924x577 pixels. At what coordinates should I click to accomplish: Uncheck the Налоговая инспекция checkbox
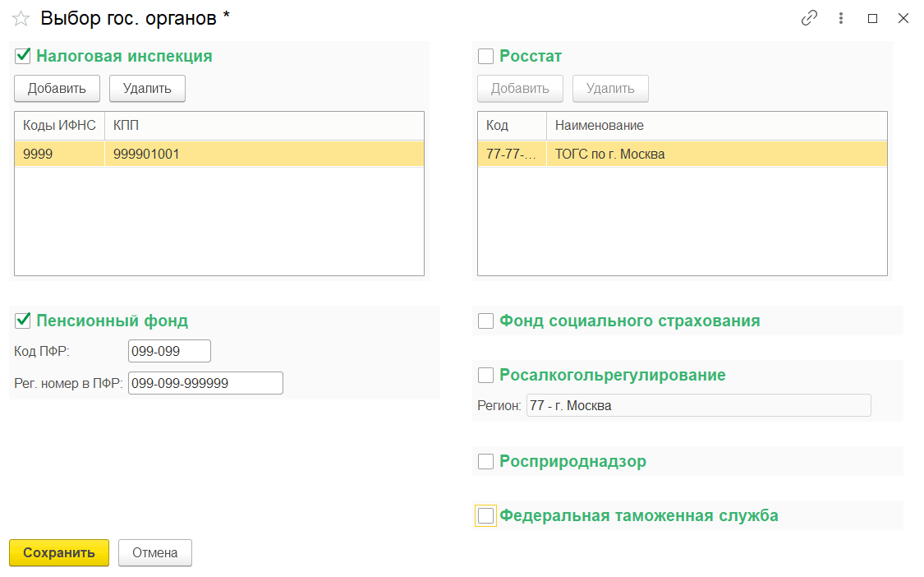click(23, 57)
